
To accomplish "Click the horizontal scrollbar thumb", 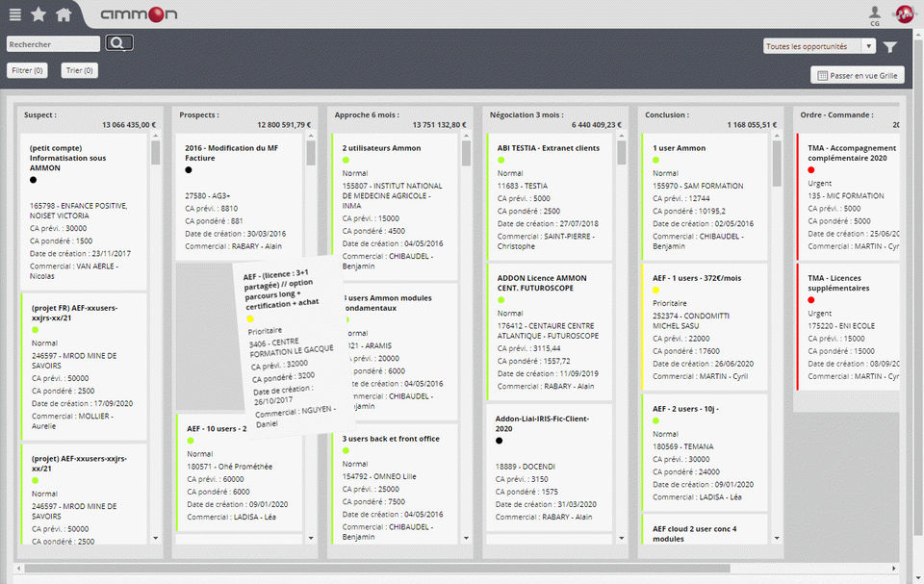I will point(377,568).
